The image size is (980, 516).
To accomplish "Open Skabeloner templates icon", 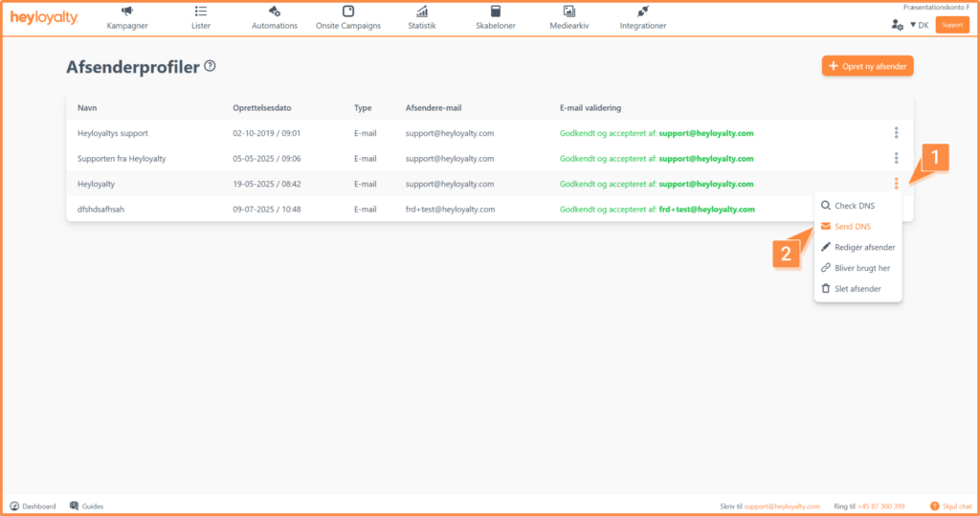I will 495,11.
